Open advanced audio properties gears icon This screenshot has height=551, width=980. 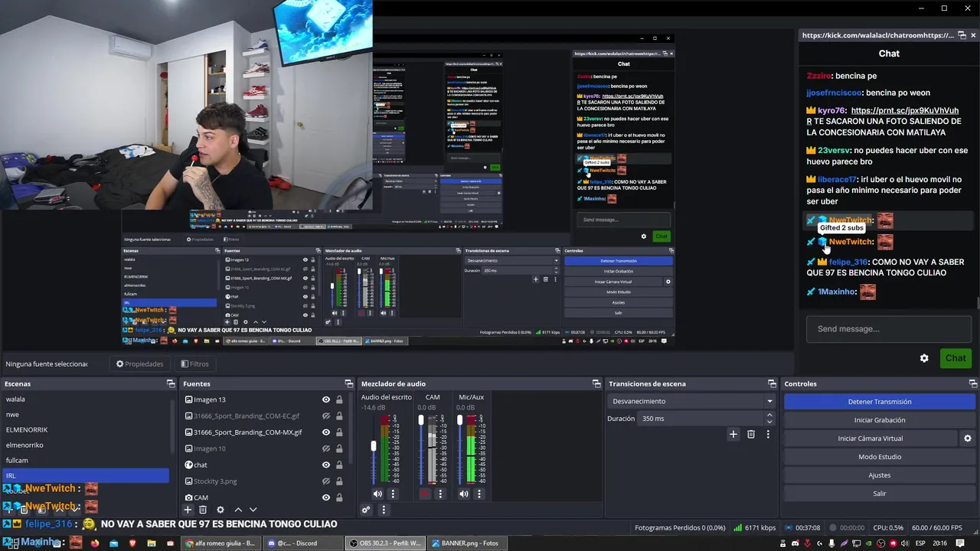366,510
